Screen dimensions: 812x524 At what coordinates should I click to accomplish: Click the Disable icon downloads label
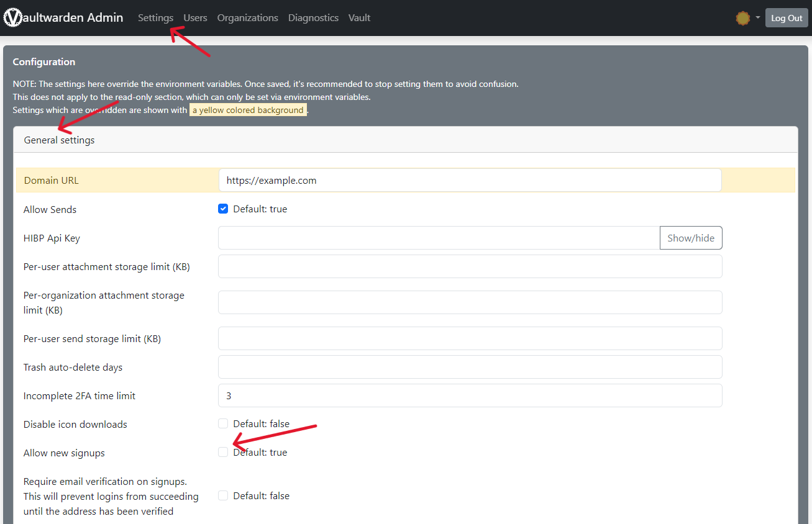coord(75,425)
